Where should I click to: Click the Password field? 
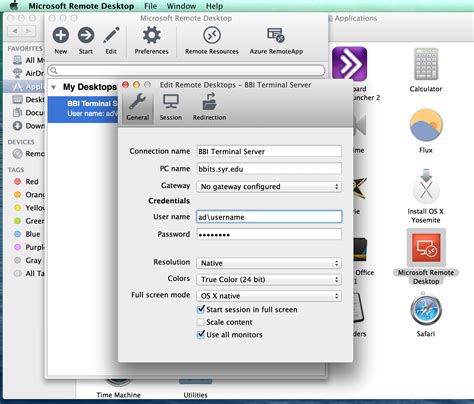point(269,234)
